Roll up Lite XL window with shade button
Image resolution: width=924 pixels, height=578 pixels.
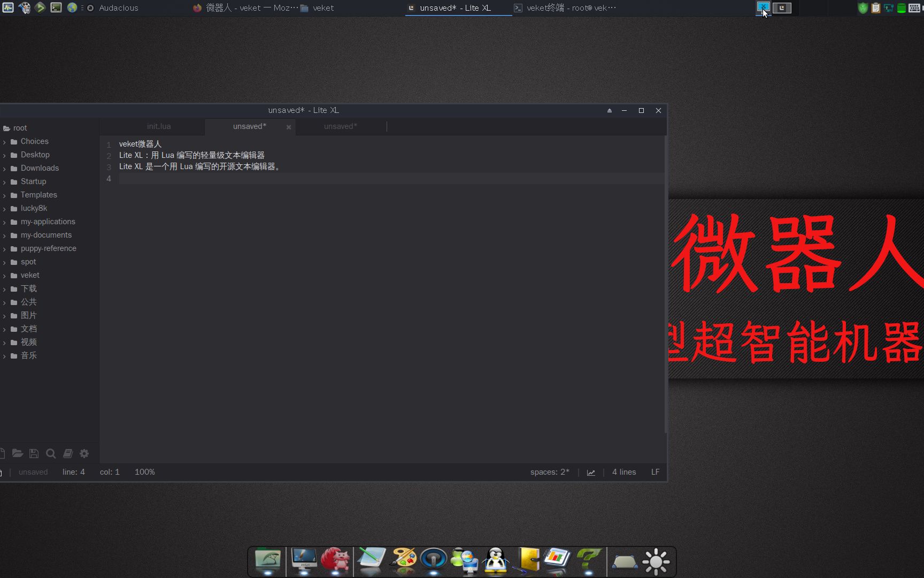tap(609, 110)
